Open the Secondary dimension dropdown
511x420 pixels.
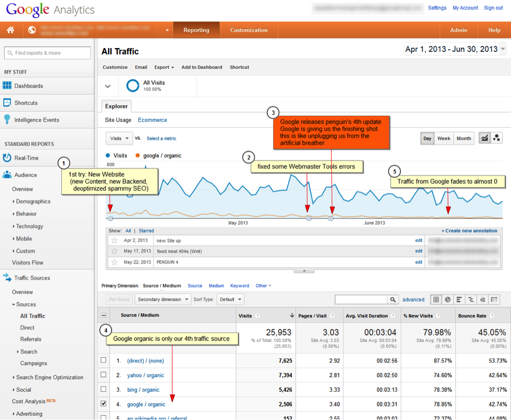(x=162, y=299)
